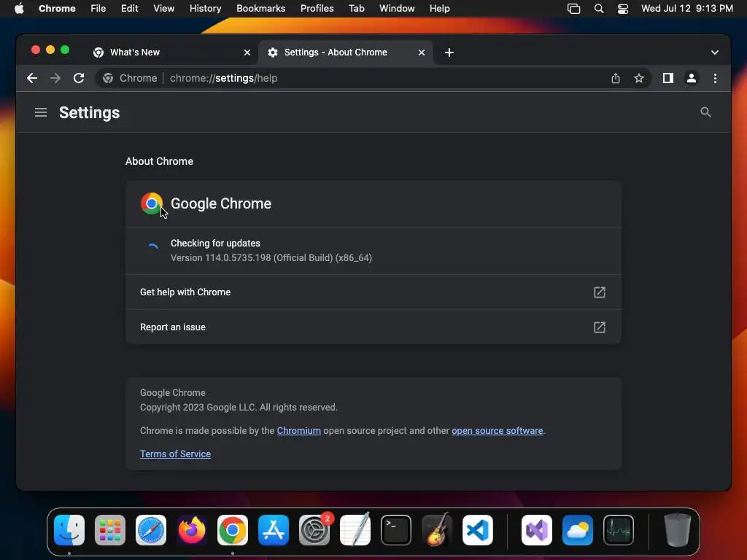Open the File menu
This screenshot has width=747, height=560.
[98, 9]
